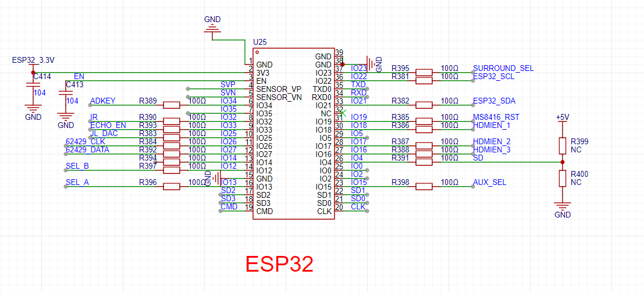Image resolution: width=644 pixels, height=292 pixels.
Task: Select the R395 designator
Action: coord(400,68)
